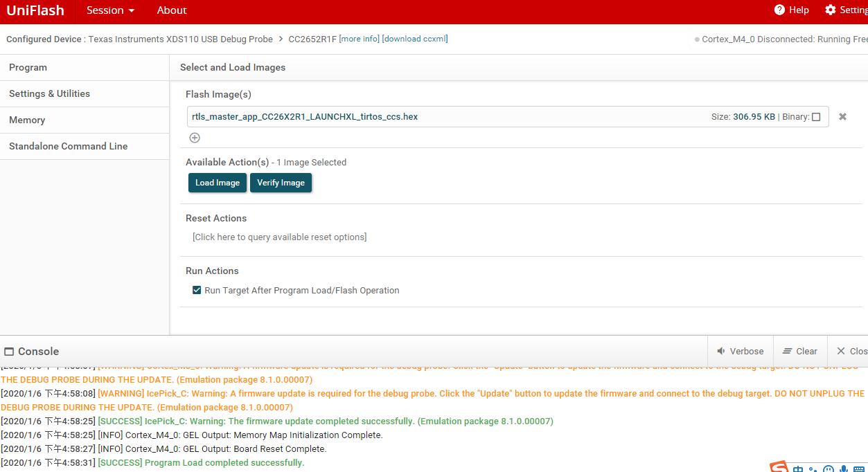Open the About menu
The height and width of the screenshot is (472, 868).
click(x=172, y=10)
